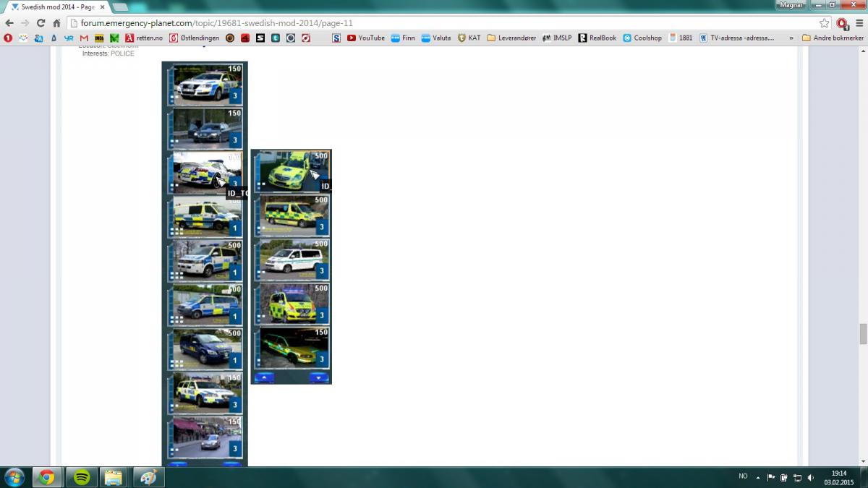Open the Østlendingen bookmark

click(x=194, y=38)
